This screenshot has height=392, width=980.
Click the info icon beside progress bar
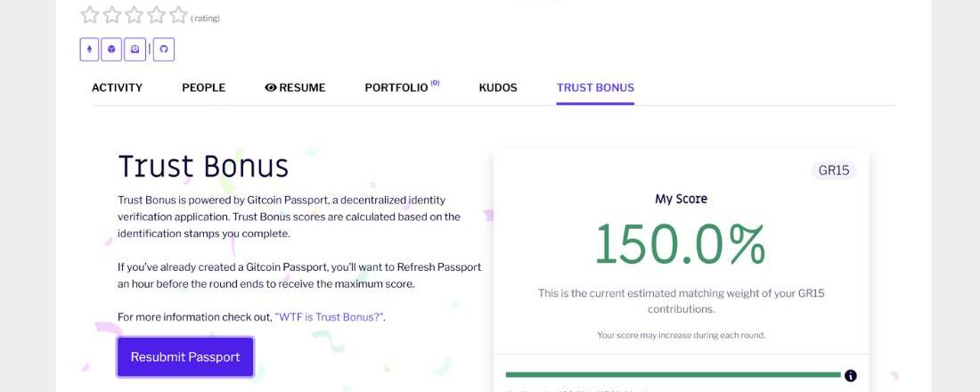pos(850,375)
